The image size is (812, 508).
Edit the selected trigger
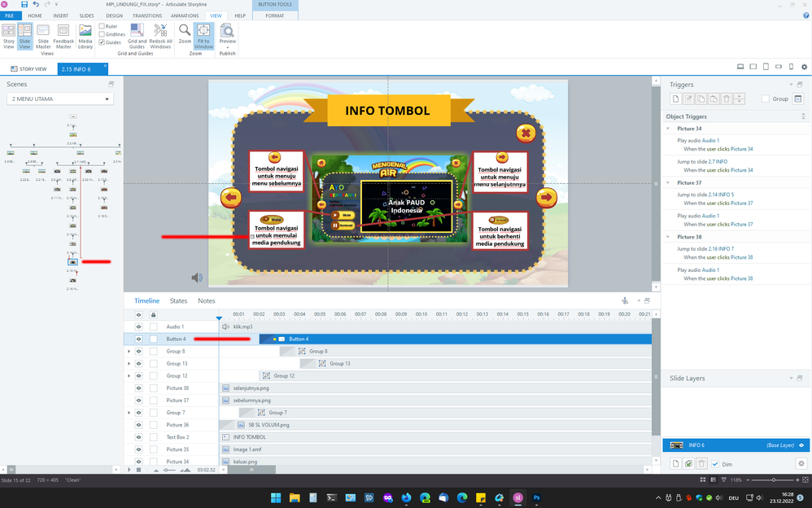688,99
